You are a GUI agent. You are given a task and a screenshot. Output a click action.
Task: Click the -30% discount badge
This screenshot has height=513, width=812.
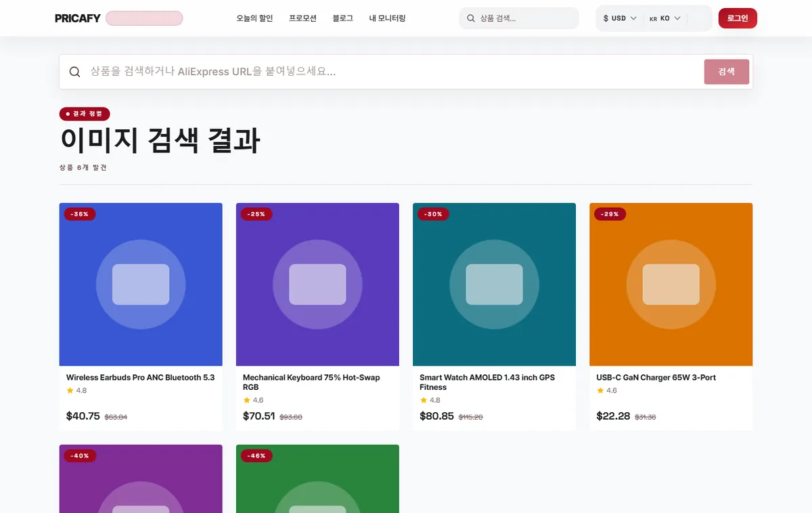434,214
